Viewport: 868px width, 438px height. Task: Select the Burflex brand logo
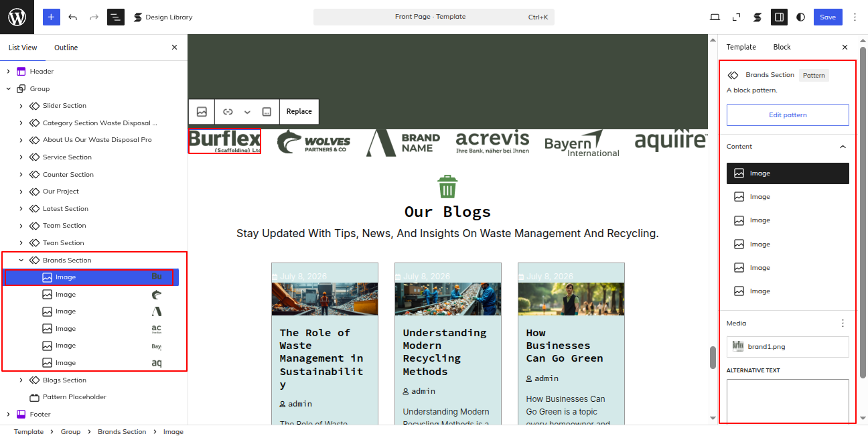pyautogui.click(x=224, y=141)
